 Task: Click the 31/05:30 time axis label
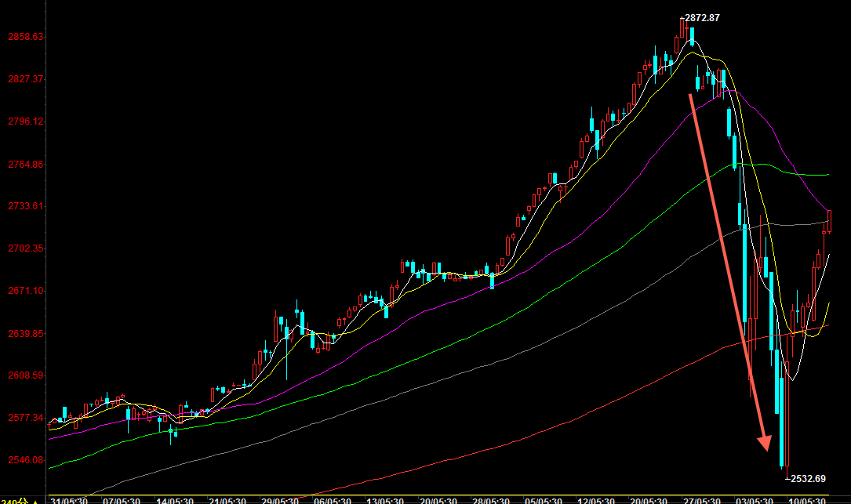pos(68,500)
